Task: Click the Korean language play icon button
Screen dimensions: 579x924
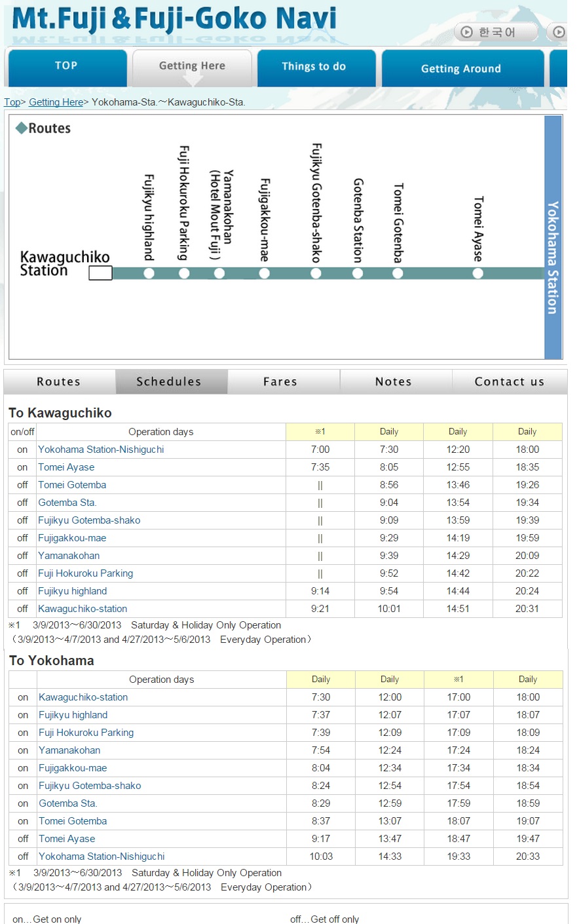Action: coord(496,31)
